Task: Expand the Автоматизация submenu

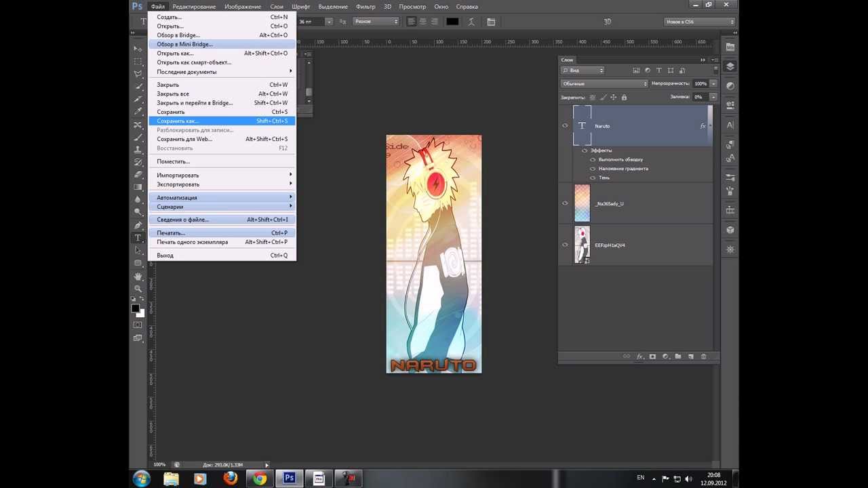Action: 222,197
